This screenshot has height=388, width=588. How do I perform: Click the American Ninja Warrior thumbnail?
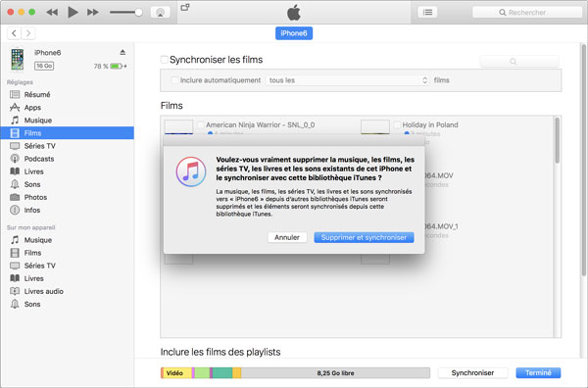pos(179,127)
